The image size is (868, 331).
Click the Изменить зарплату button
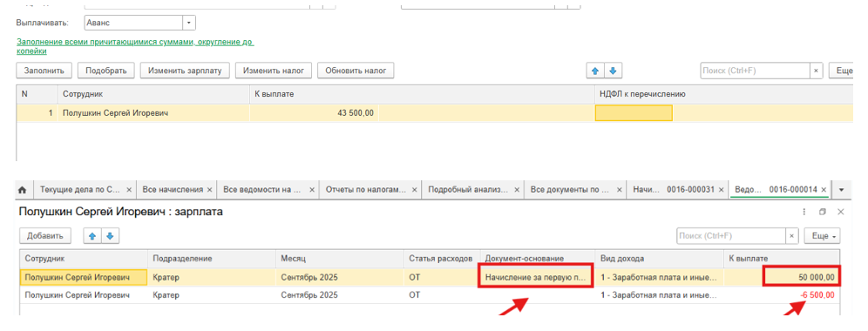tap(185, 71)
